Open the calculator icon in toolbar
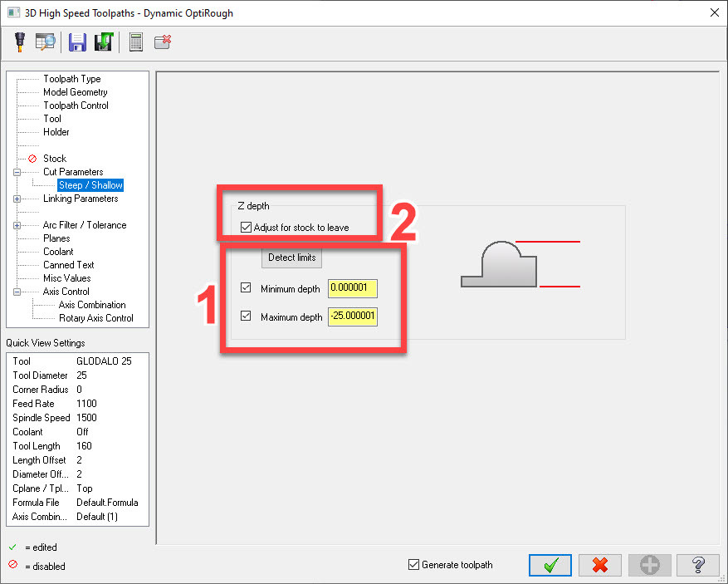The width and height of the screenshot is (728, 584). 136,42
